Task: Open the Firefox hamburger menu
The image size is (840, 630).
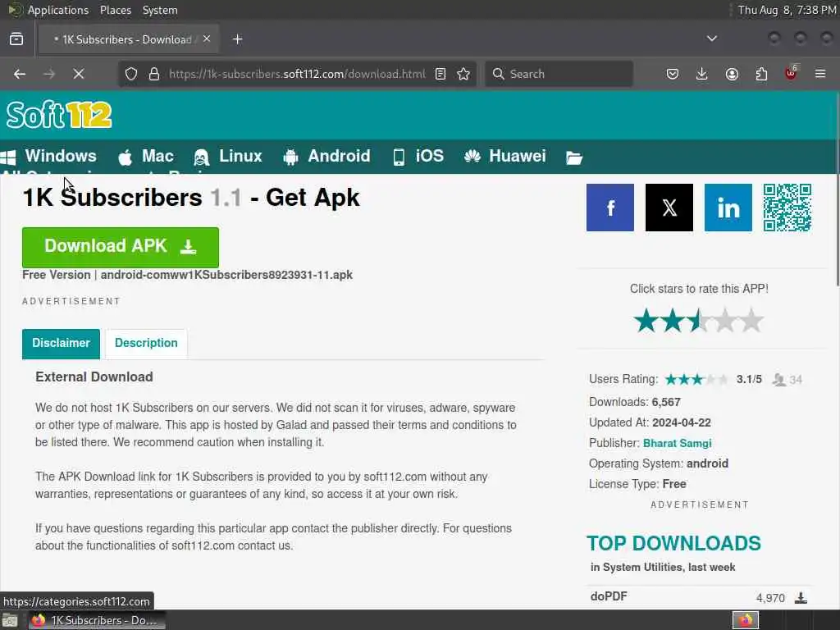Action: point(820,74)
